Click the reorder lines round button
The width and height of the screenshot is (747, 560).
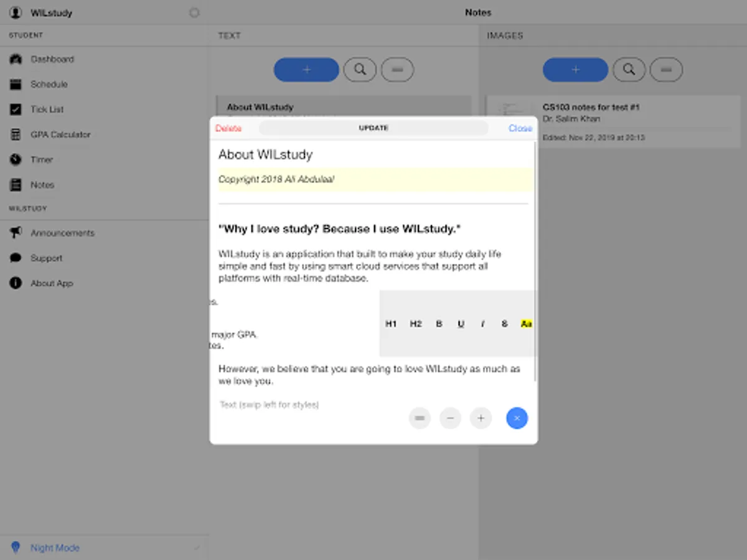pyautogui.click(x=420, y=418)
